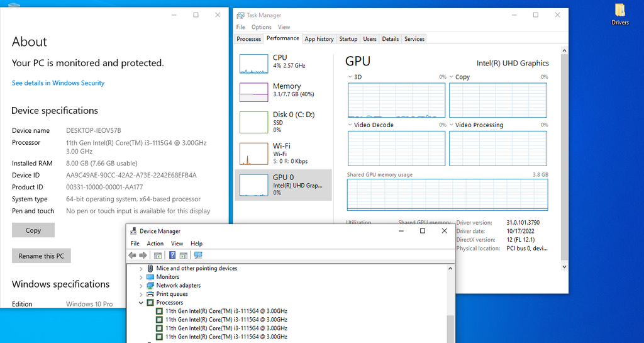Open See details in Windows Security link

coord(58,83)
